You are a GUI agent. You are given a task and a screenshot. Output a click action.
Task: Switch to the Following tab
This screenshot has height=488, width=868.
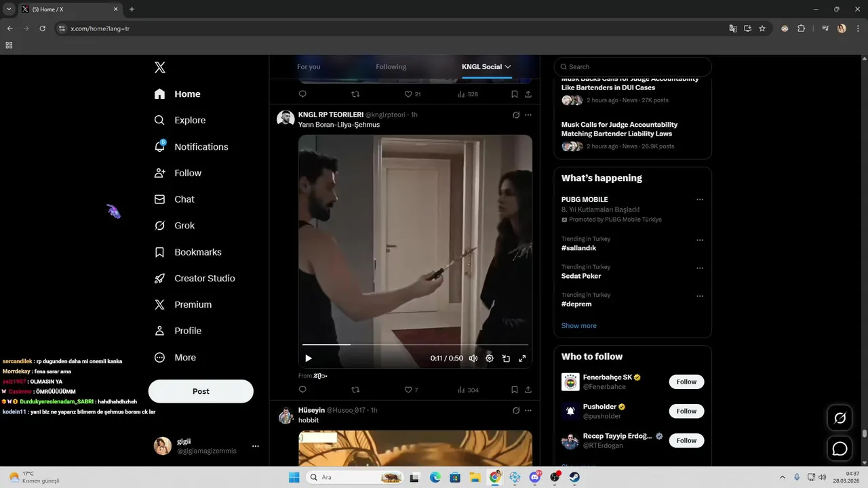pyautogui.click(x=391, y=66)
